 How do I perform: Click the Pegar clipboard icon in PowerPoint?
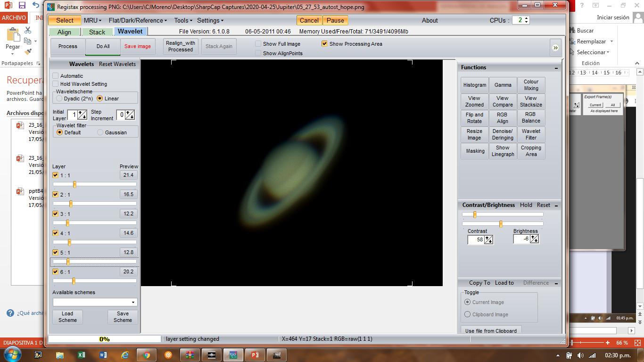click(x=13, y=35)
